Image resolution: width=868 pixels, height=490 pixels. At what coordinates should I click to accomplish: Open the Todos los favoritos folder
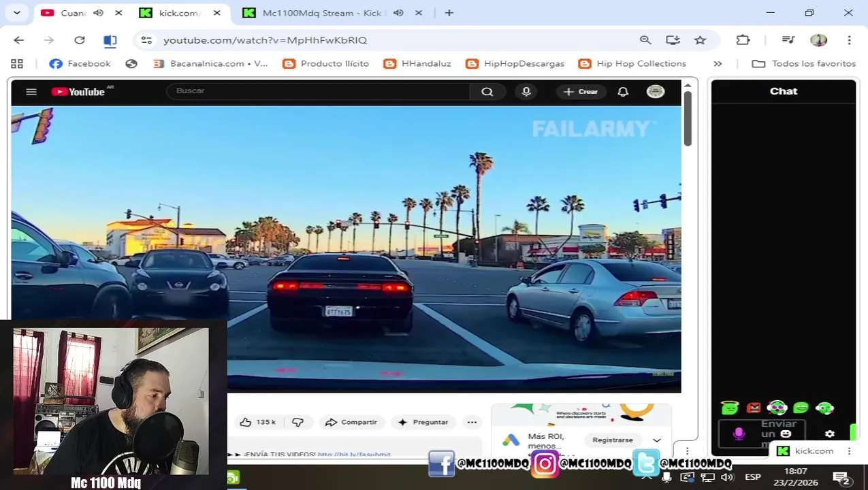pyautogui.click(x=803, y=63)
